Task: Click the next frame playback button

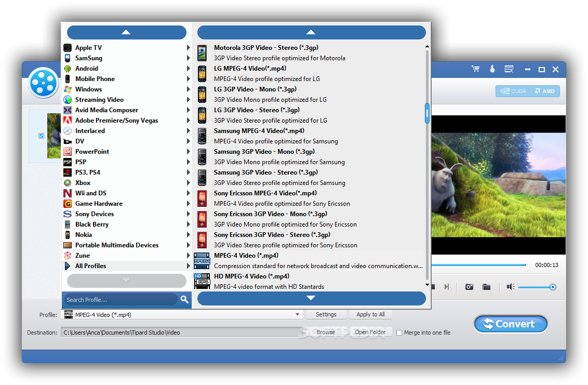Action: [x=446, y=287]
